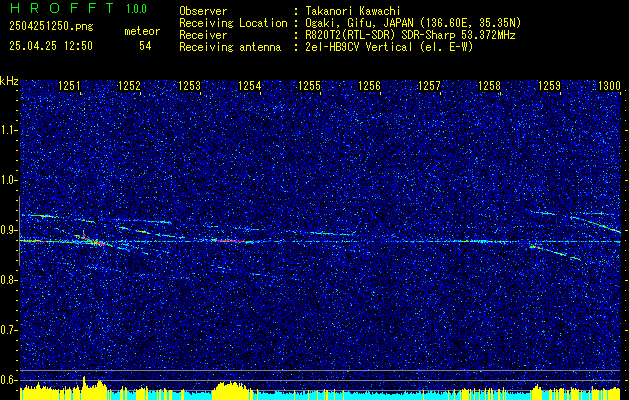Image resolution: width=629 pixels, height=400 pixels.
Task: Click the 2el-HB9CV Vertical antenna text
Action: (x=389, y=47)
